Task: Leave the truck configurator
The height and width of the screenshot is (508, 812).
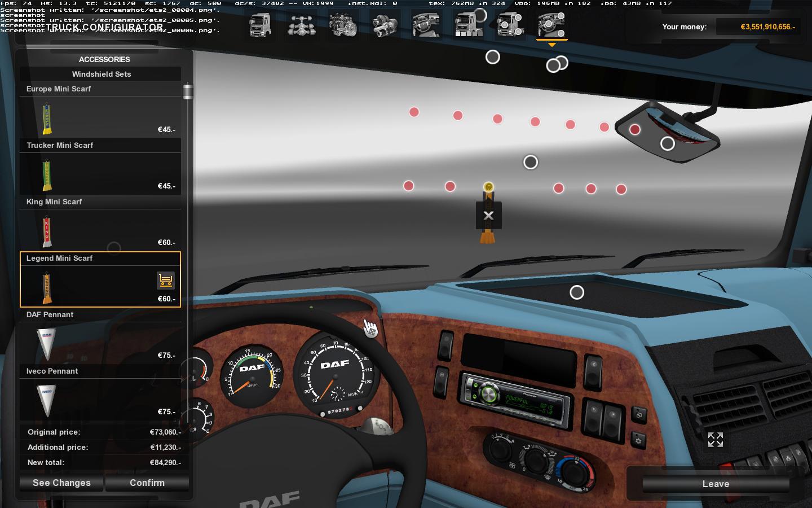Action: coord(716,484)
